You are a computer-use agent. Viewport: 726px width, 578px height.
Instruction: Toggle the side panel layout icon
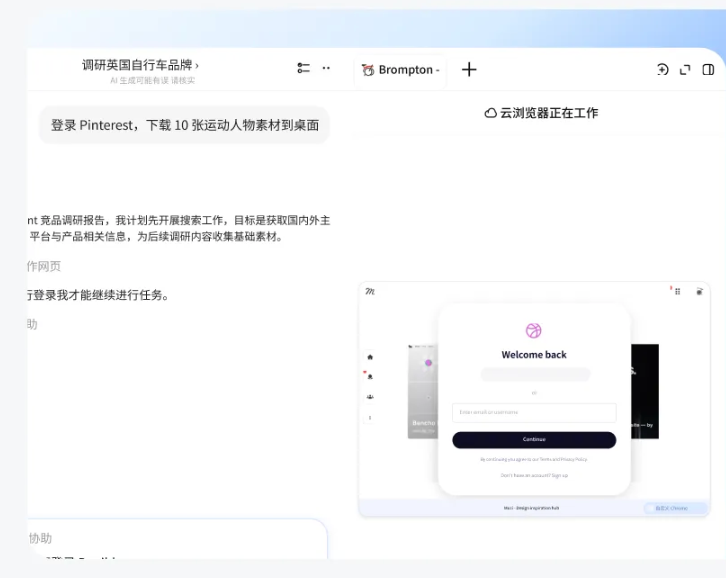pyautogui.click(x=708, y=69)
